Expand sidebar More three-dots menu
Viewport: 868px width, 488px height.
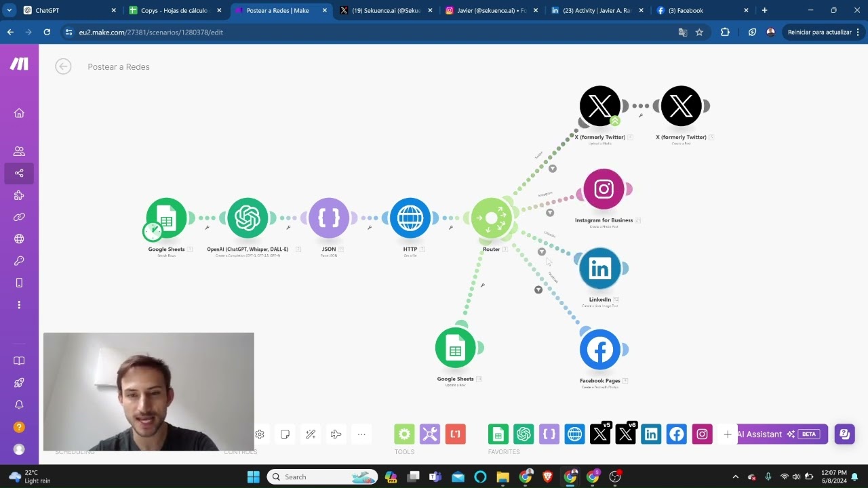pyautogui.click(x=19, y=305)
